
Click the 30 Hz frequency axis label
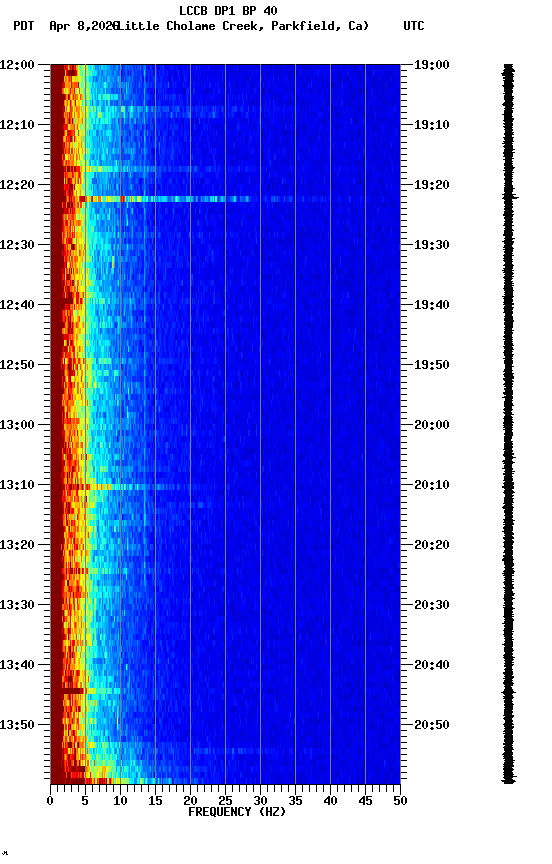pyautogui.click(x=260, y=801)
